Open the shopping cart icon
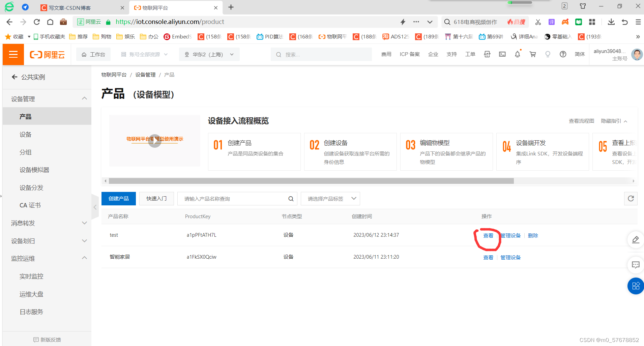The width and height of the screenshot is (644, 346). [533, 54]
